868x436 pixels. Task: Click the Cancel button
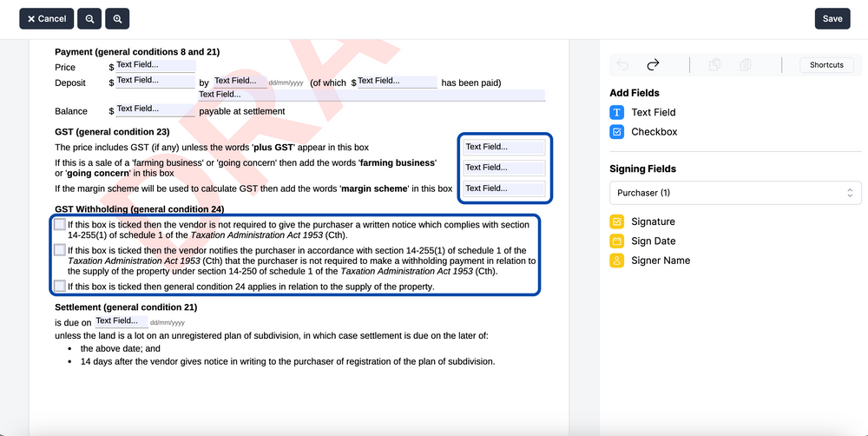[x=47, y=19]
